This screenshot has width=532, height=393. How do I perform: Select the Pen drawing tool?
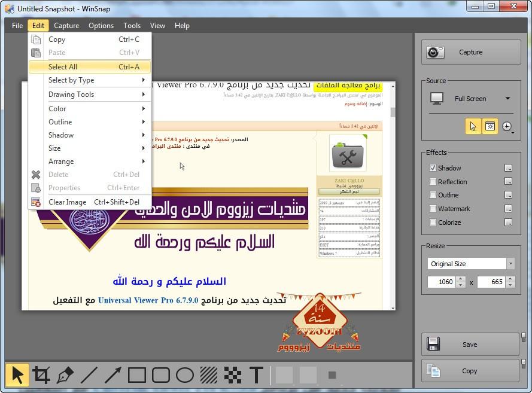pos(65,375)
